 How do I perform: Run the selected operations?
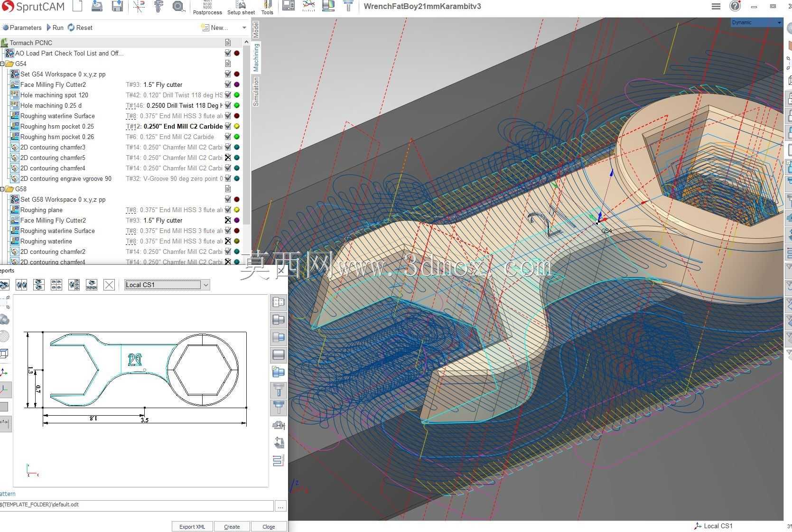55,28
